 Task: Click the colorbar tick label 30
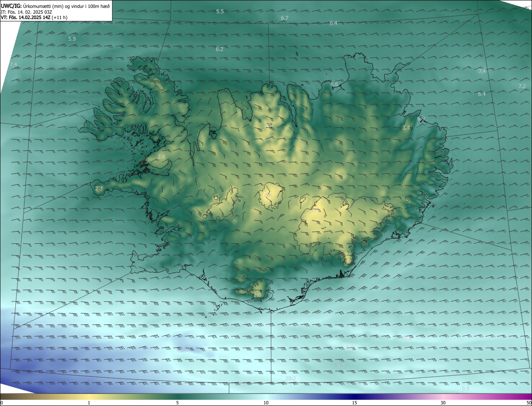[443, 403]
